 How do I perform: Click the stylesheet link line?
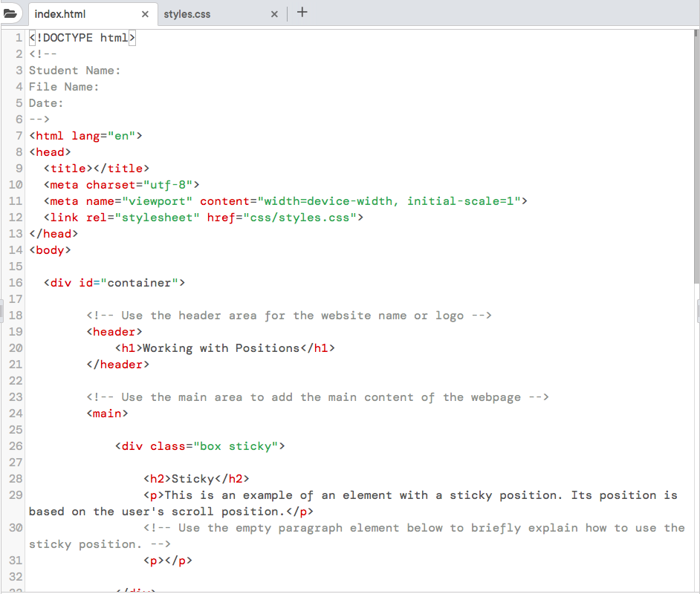[x=204, y=218]
